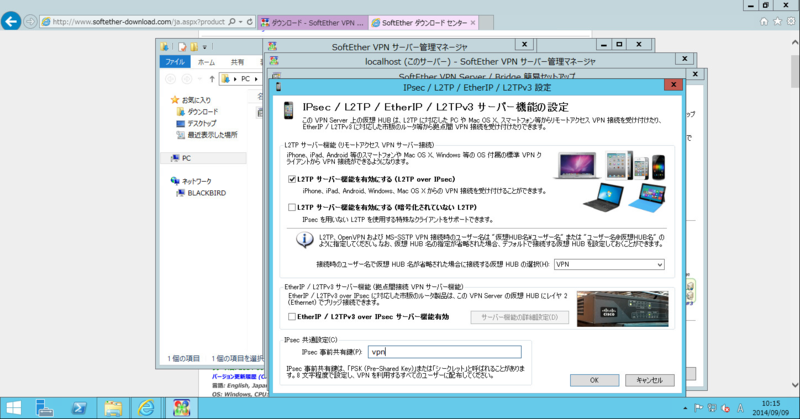
Task: Close the SoftEther VPN Server Manager window
Action: point(524,44)
